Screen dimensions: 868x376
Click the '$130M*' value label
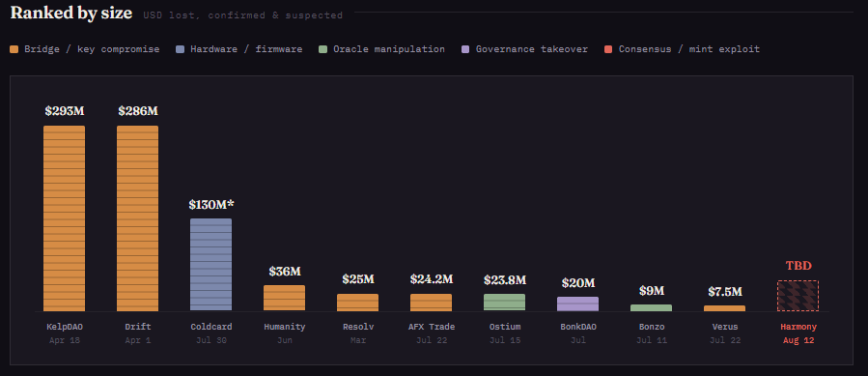211,205
